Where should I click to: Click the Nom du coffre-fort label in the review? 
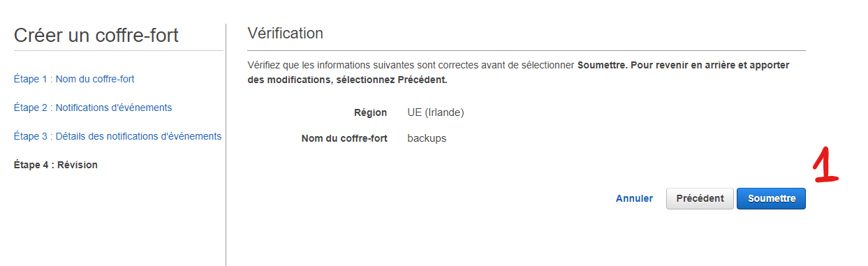344,138
